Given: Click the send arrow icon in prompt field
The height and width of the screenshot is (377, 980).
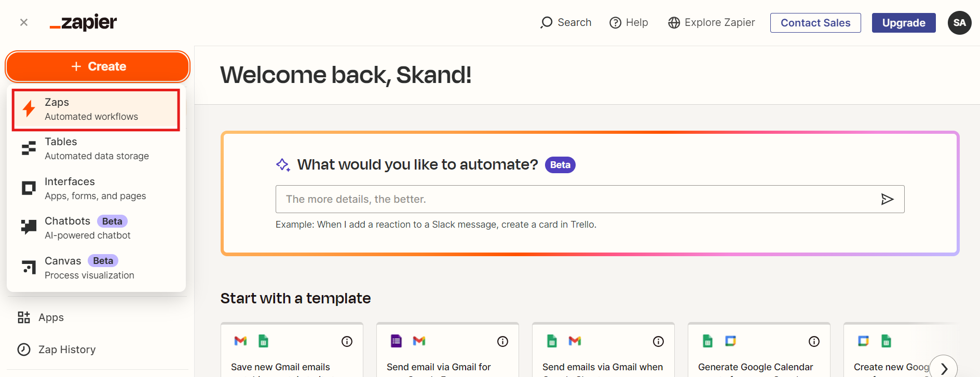Looking at the screenshot, I should [887, 199].
